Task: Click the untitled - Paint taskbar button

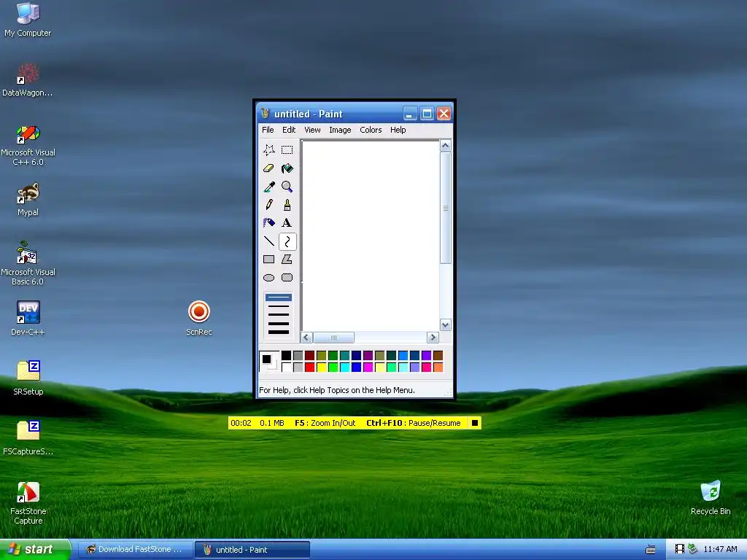Action: (252, 550)
